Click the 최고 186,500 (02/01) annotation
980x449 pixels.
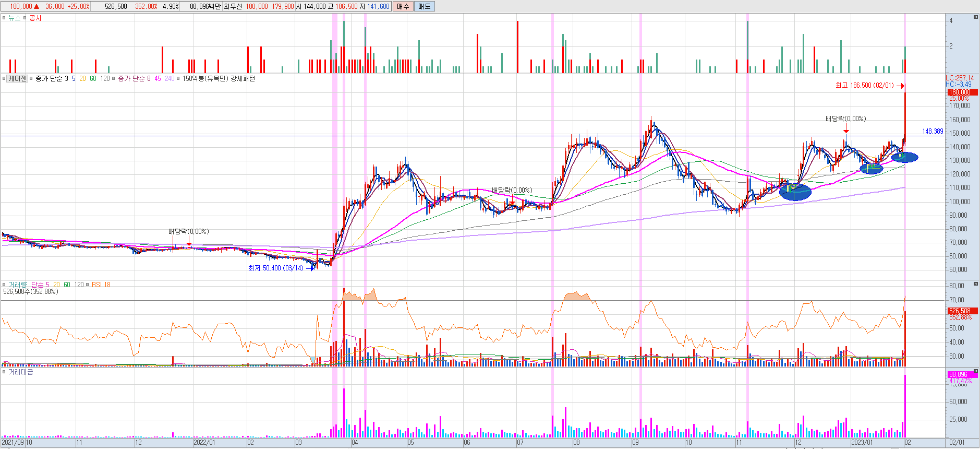point(864,85)
